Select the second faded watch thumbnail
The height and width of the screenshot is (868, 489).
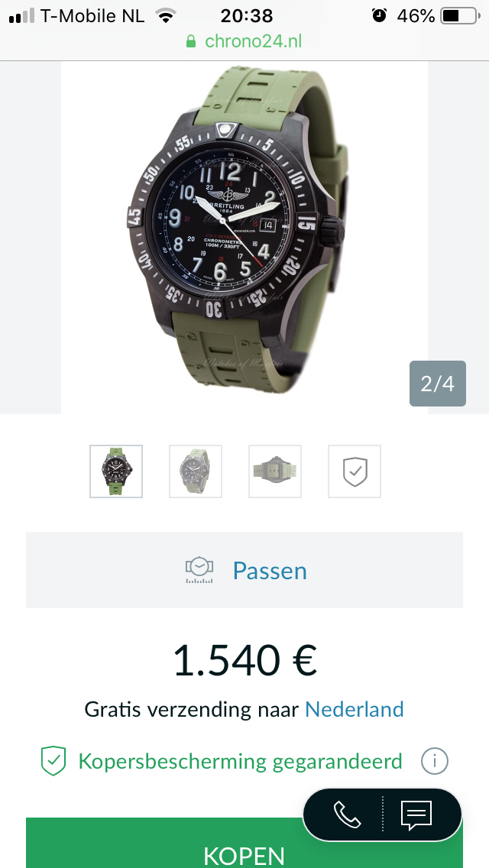tap(196, 471)
